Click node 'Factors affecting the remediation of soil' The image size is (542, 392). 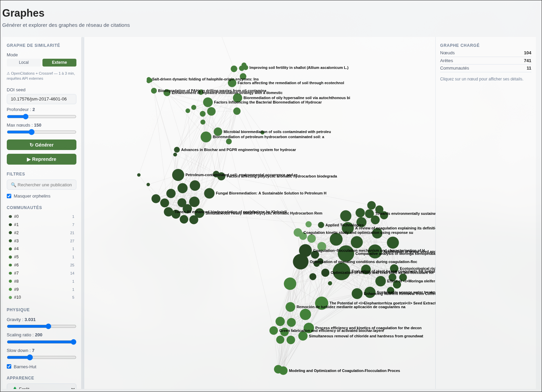click(232, 83)
